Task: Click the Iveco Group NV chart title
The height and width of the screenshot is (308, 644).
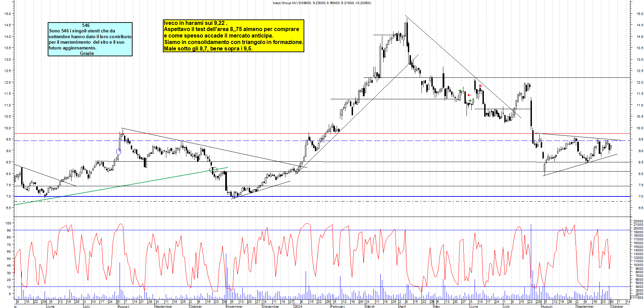Action: click(322, 3)
